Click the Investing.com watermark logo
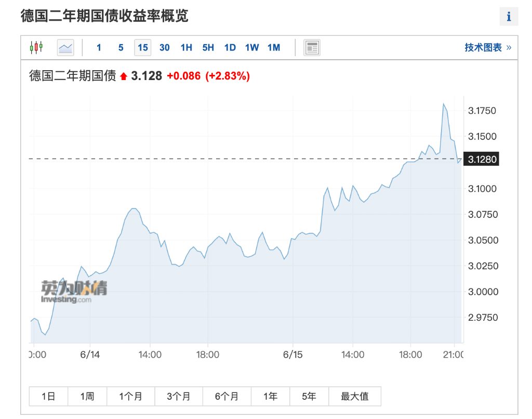Image resolution: width=532 pixels, height=419 pixels. click(x=74, y=292)
